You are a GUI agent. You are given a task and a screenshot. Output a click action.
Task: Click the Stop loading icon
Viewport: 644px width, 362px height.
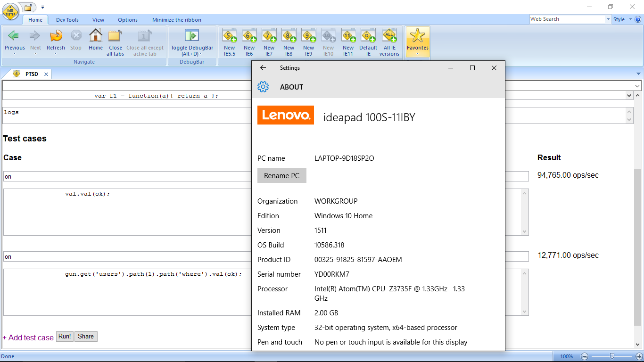pos(76,35)
